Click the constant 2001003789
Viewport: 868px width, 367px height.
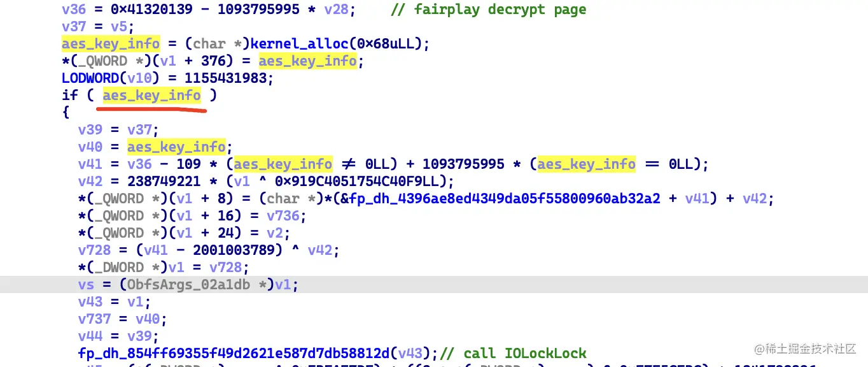(238, 250)
